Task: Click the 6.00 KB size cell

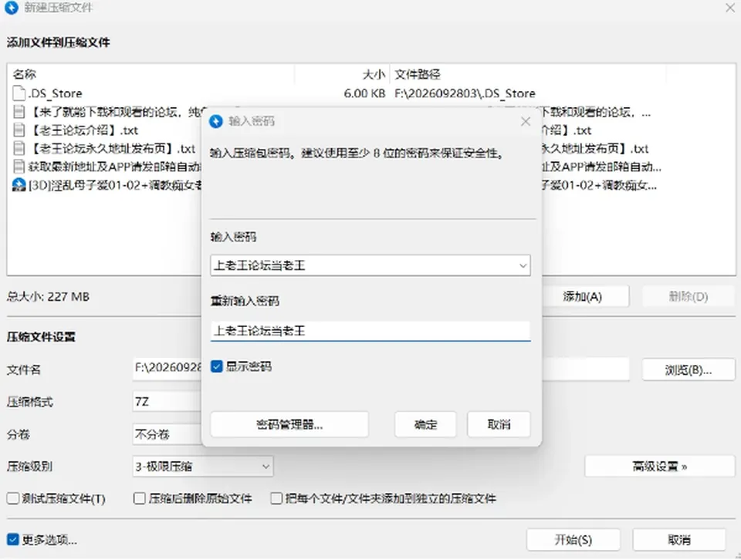Action: [364, 93]
